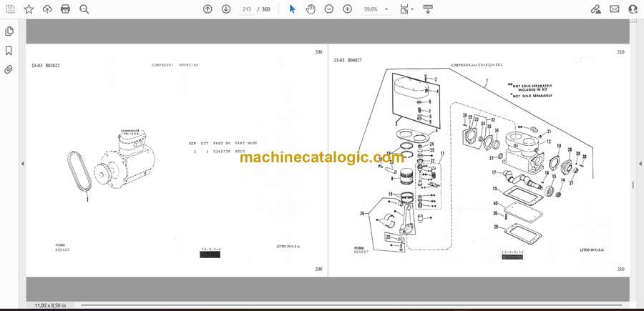644x311 pixels.
Task: Click the page size 11,00 x 8,50 in
Action: pyautogui.click(x=51, y=305)
